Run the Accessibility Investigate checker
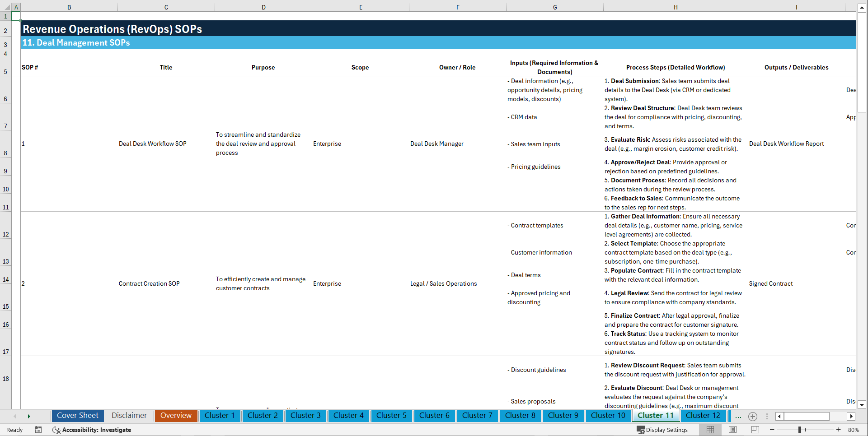This screenshot has height=436, width=868. click(x=92, y=430)
